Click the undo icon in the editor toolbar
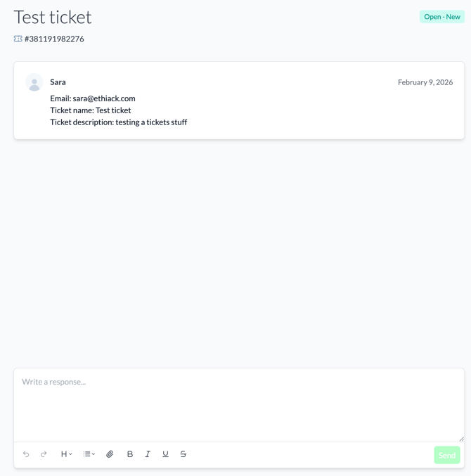 (x=26, y=454)
